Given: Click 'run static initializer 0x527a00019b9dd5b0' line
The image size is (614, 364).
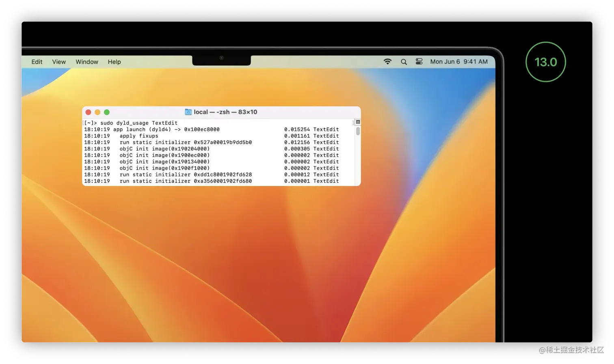Looking at the screenshot, I should (x=211, y=142).
